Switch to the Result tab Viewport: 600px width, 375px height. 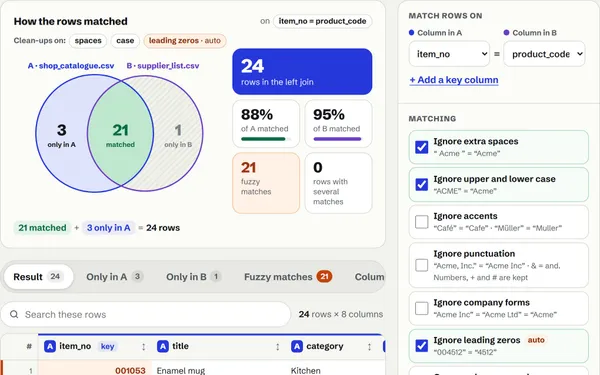38,277
